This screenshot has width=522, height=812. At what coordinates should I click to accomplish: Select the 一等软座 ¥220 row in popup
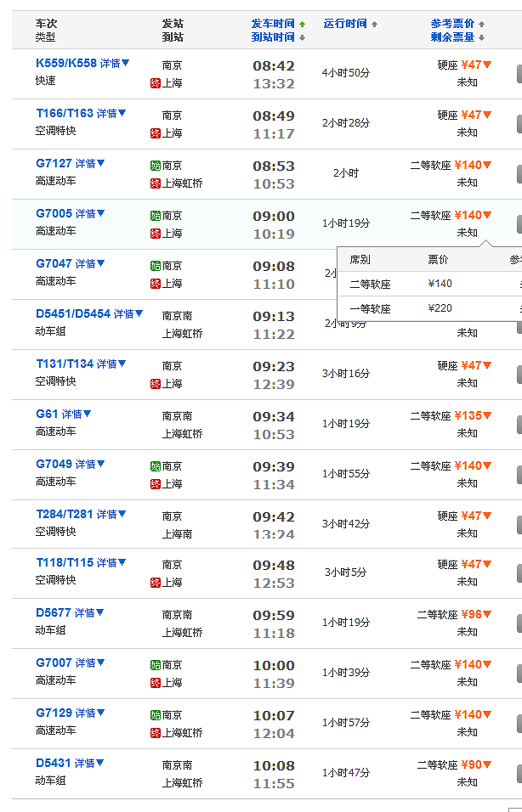[425, 308]
